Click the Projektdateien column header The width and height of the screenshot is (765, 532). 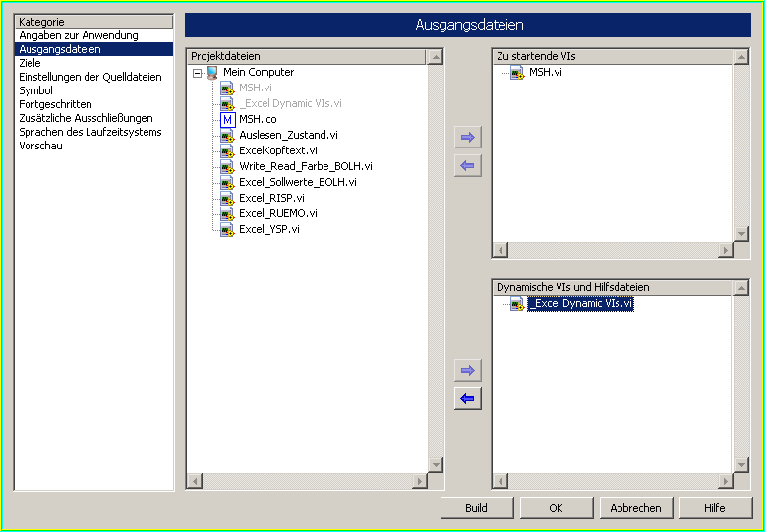[307, 57]
